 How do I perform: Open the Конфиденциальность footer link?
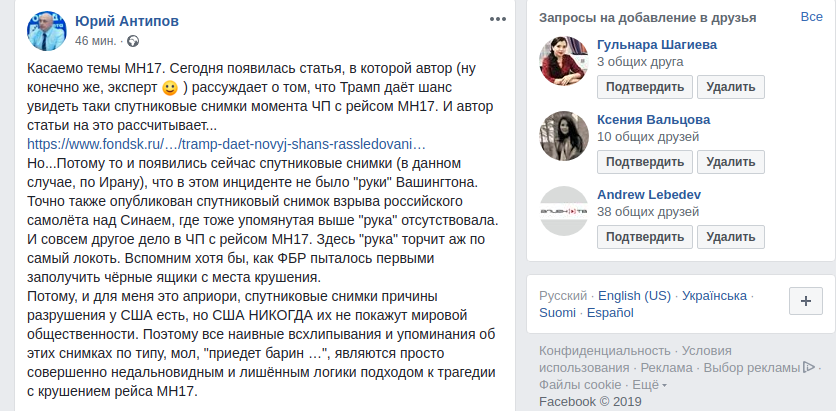point(604,350)
